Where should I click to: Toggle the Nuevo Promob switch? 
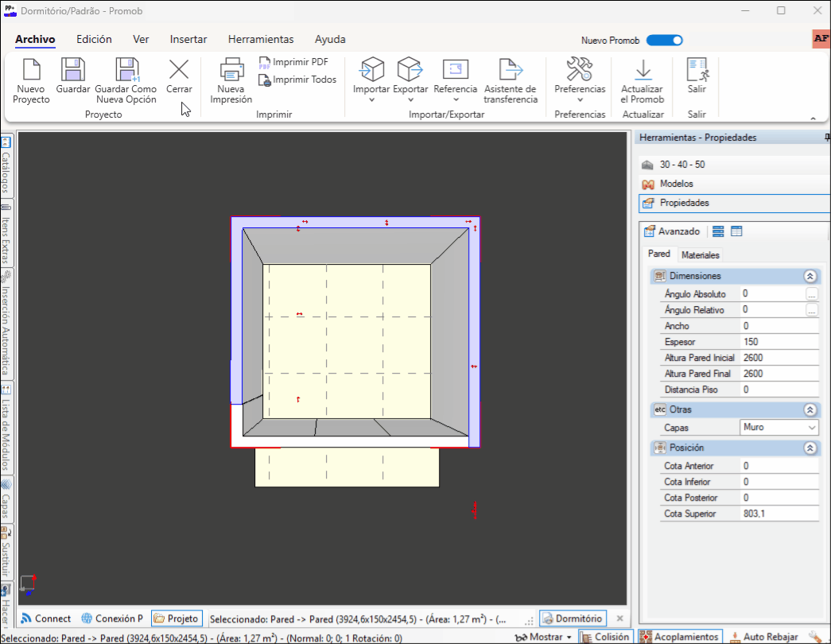664,41
